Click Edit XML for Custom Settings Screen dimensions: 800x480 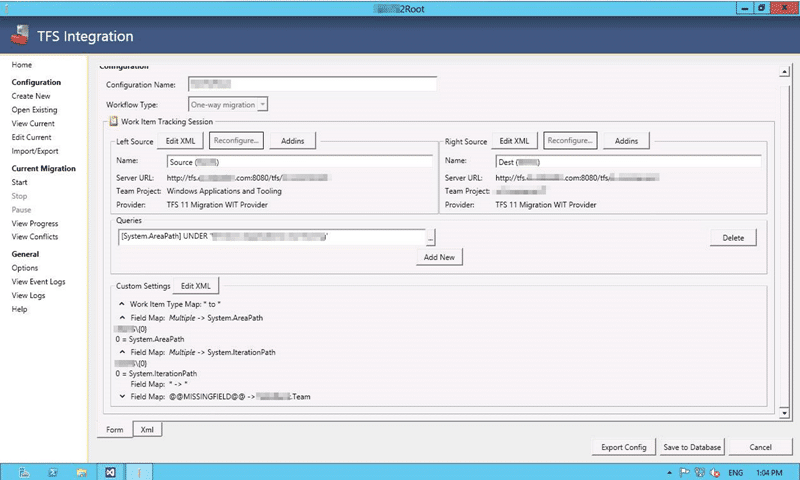(x=196, y=286)
